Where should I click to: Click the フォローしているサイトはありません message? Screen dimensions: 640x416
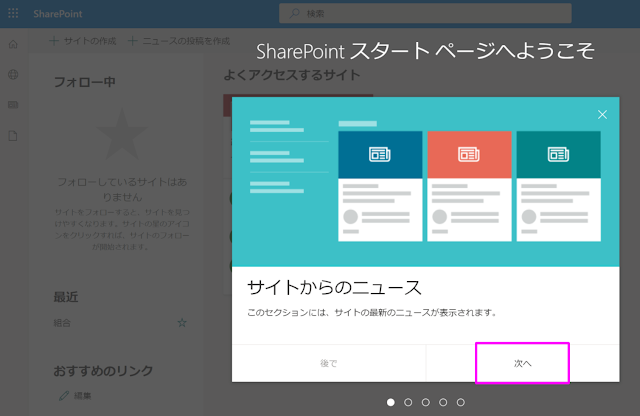(x=122, y=189)
